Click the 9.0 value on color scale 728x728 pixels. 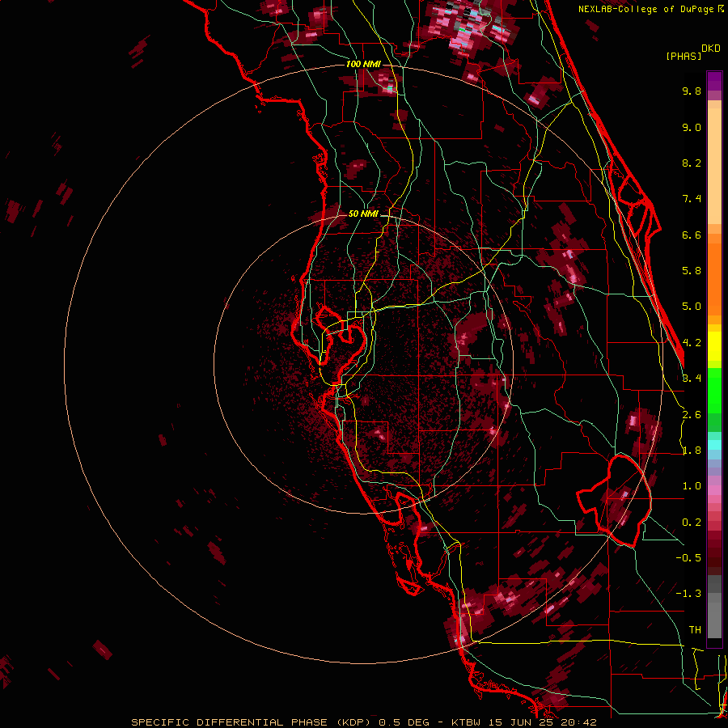coord(692,127)
